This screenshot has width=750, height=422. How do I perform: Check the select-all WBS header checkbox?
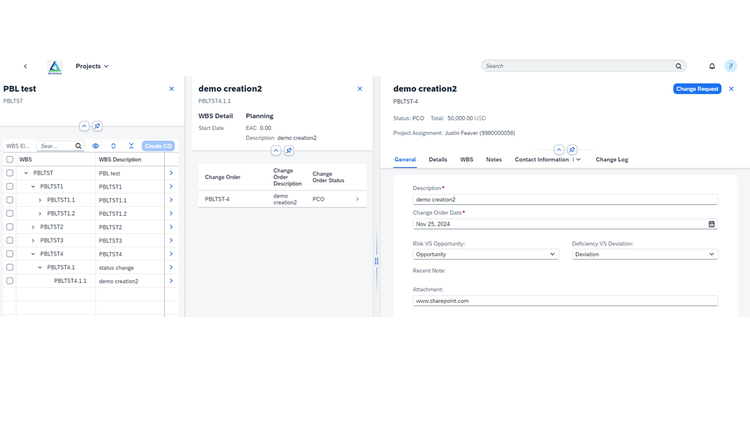(10, 159)
